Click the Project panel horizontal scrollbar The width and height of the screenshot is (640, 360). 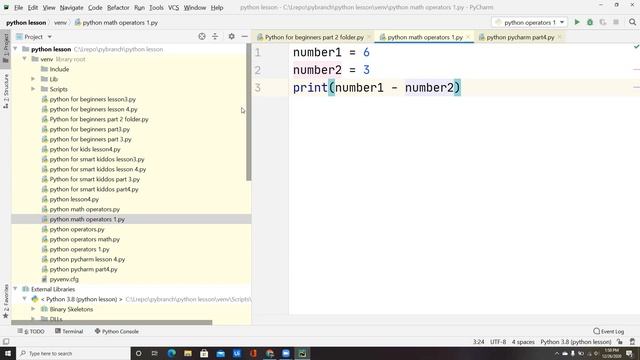click(x=112, y=322)
